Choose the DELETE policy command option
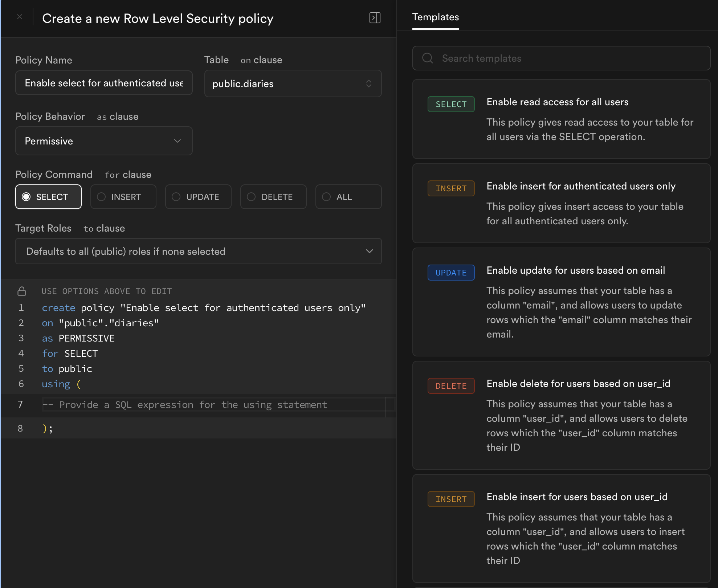This screenshot has width=718, height=588. coord(273,197)
